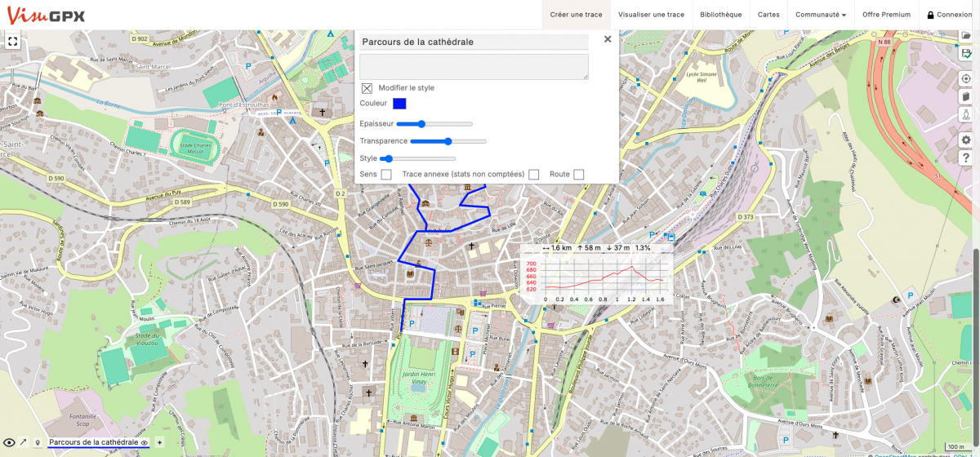Activate the geolocation target icon
Viewport: 980px width, 457px height.
(x=966, y=79)
